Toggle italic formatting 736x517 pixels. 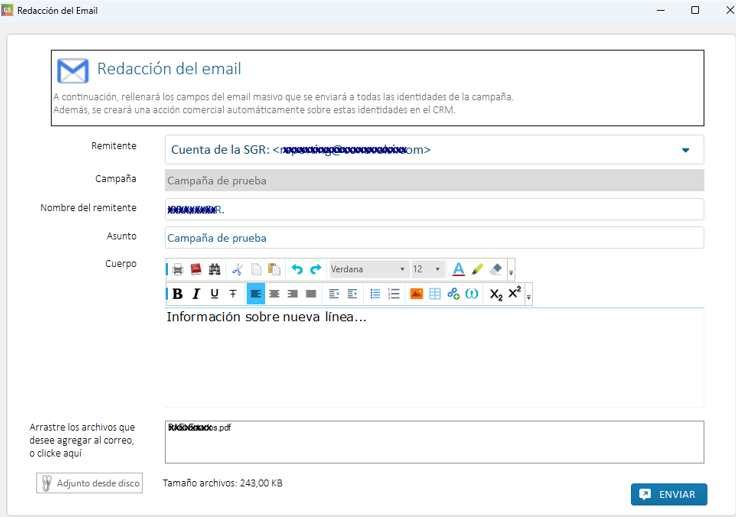196,294
